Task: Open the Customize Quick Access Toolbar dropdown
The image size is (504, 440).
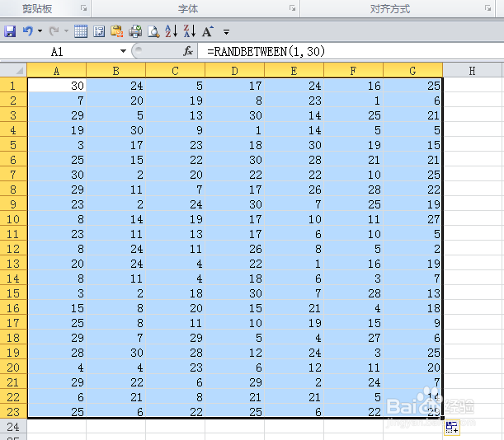Action: click(x=226, y=32)
